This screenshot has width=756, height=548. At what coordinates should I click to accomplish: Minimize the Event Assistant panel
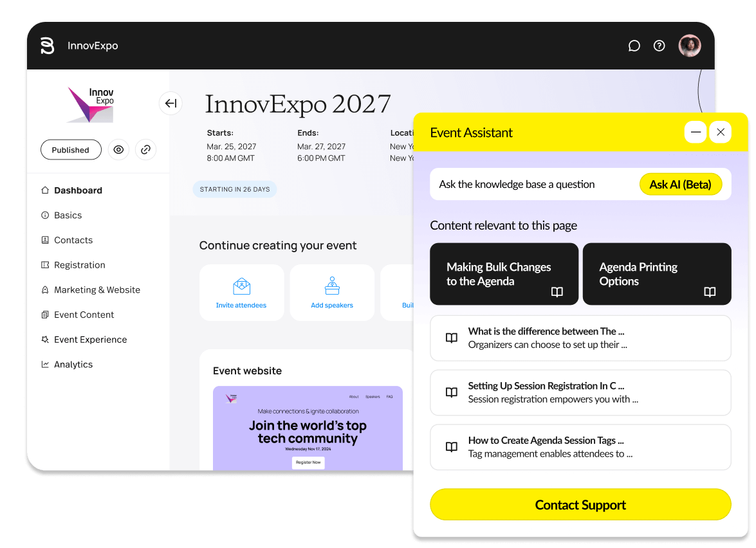tap(696, 132)
